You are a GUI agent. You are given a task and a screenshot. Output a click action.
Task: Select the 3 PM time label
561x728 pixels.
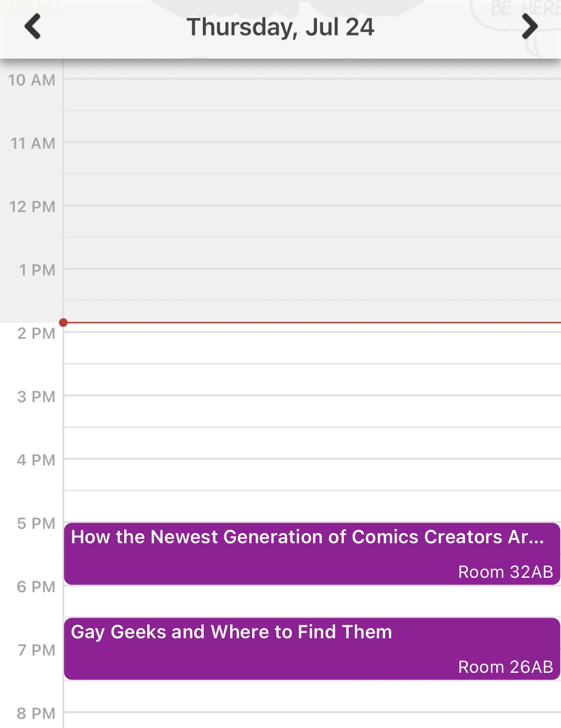click(x=36, y=396)
